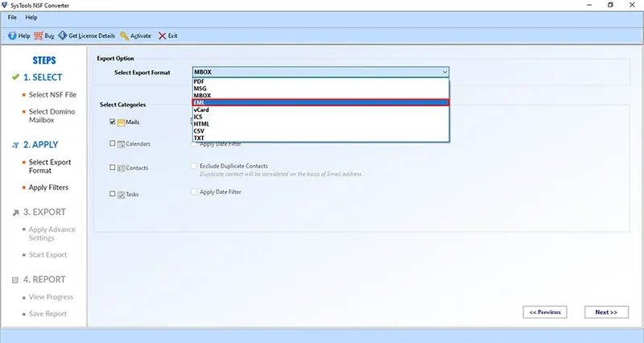Click the MBOX value in format combo box
This screenshot has height=343, width=644.
tap(203, 72)
